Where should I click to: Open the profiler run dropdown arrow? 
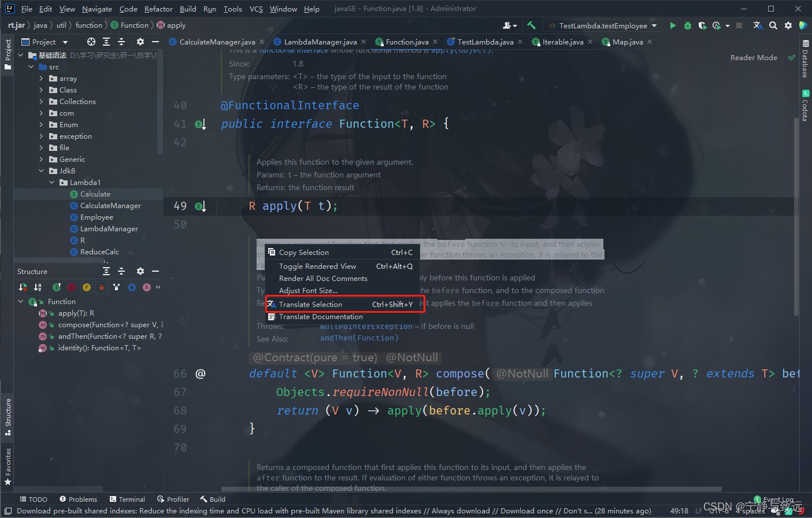728,25
